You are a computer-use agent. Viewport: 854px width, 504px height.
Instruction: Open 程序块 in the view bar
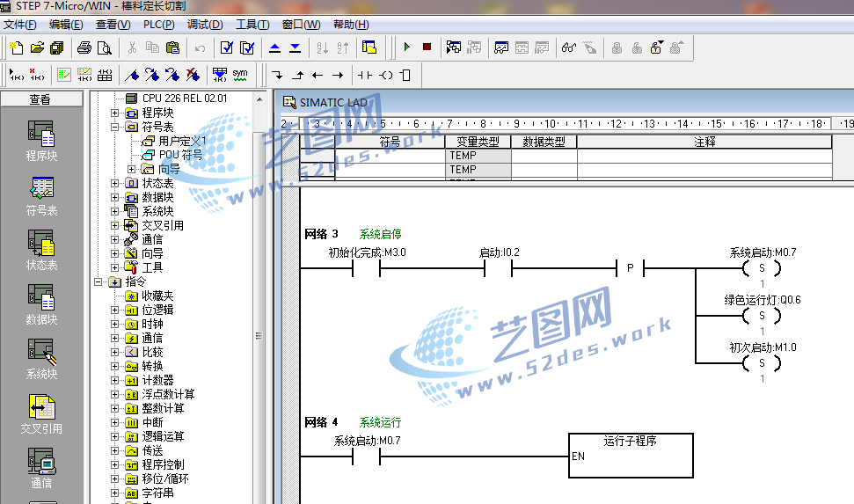[41, 141]
